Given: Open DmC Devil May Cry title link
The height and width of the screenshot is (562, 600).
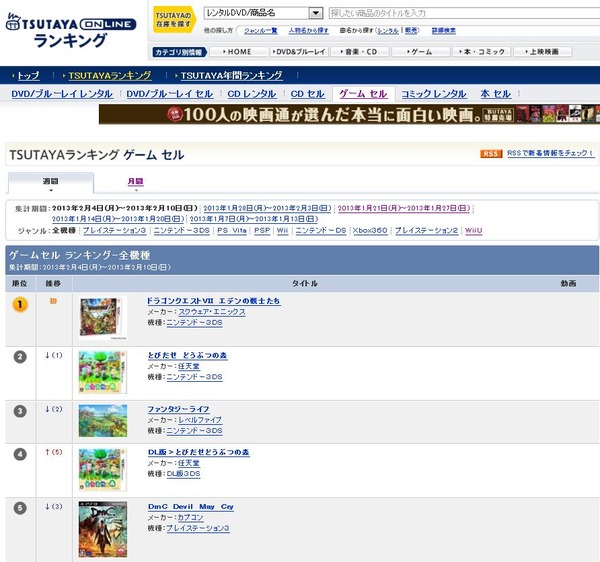Looking at the screenshot, I should coord(191,507).
